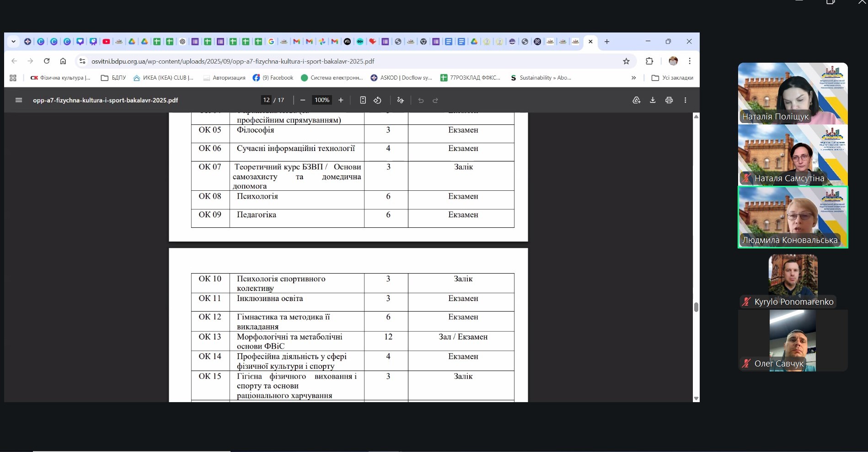Open the Facebook bookmark
The height and width of the screenshot is (452, 868).
coord(273,78)
